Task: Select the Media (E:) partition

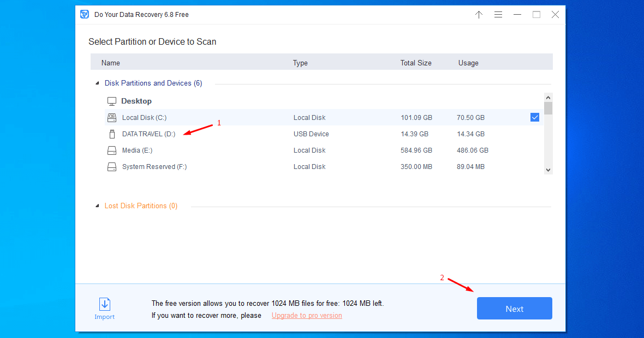Action: [323, 150]
